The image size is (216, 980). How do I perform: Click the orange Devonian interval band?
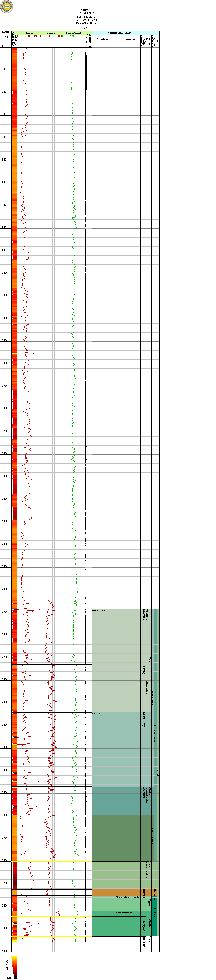coord(124,892)
